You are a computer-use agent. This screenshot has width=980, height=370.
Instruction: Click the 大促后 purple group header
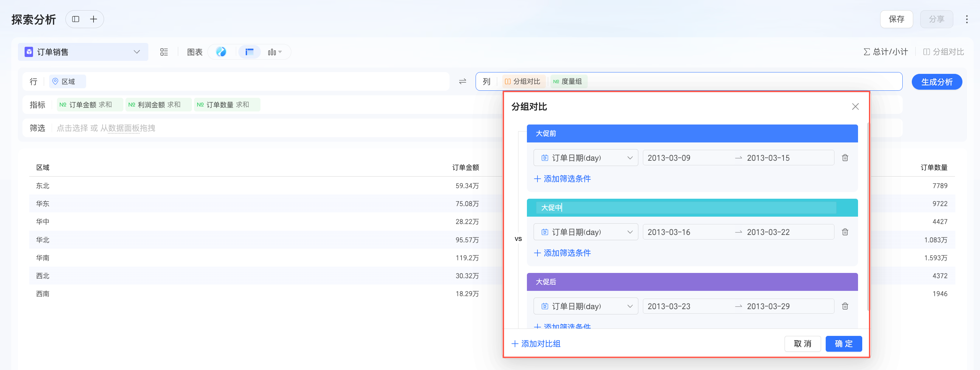[692, 282]
